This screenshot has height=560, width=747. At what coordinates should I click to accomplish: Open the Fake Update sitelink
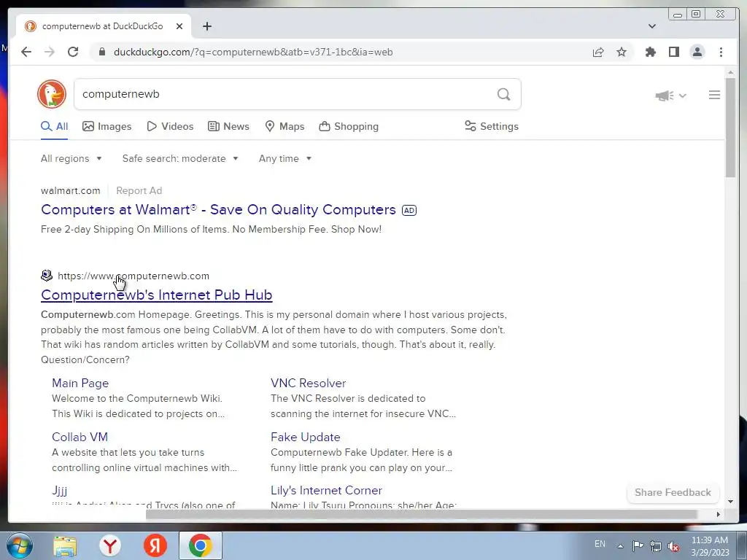pos(306,437)
